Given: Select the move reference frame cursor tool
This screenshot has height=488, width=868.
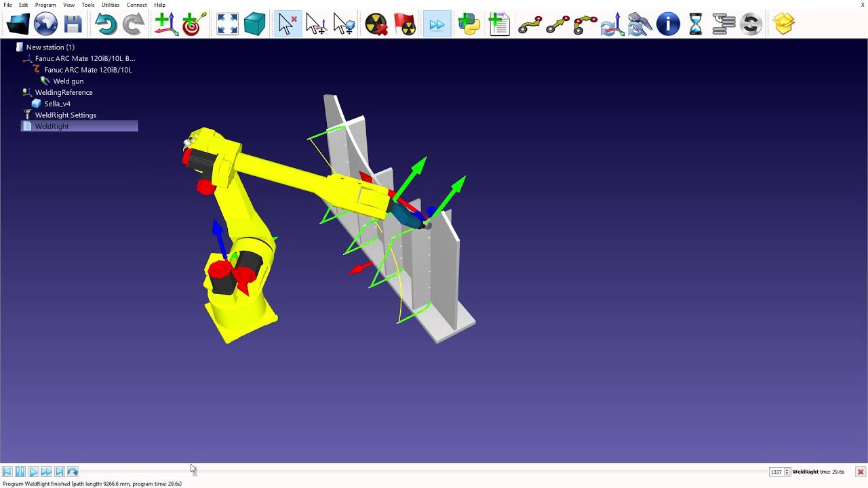Looking at the screenshot, I should click(315, 24).
